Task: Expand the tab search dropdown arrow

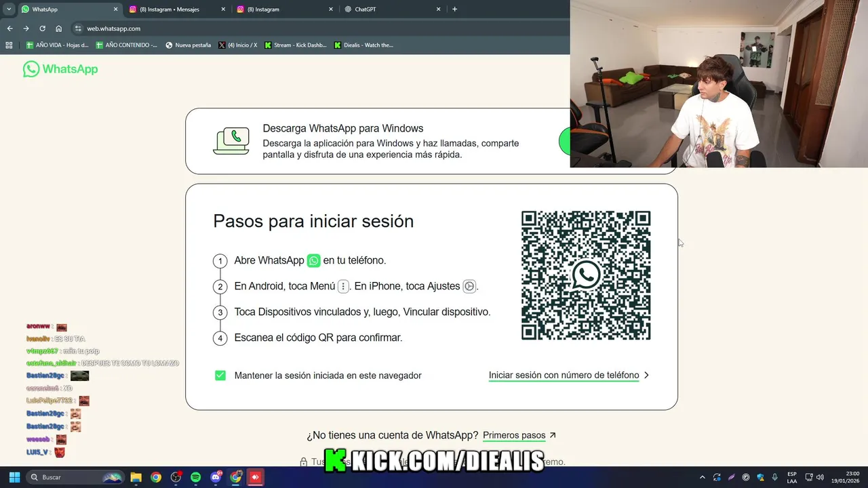Action: pyautogui.click(x=9, y=9)
